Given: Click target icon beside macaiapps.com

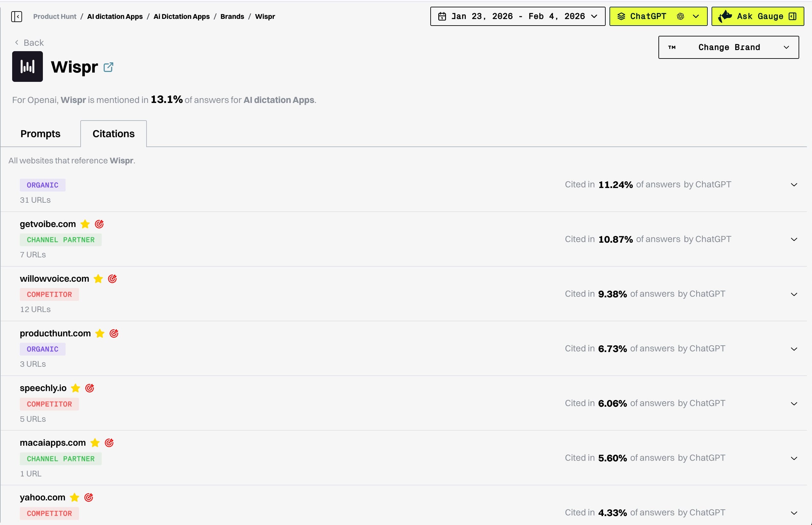Looking at the screenshot, I should [x=109, y=443].
